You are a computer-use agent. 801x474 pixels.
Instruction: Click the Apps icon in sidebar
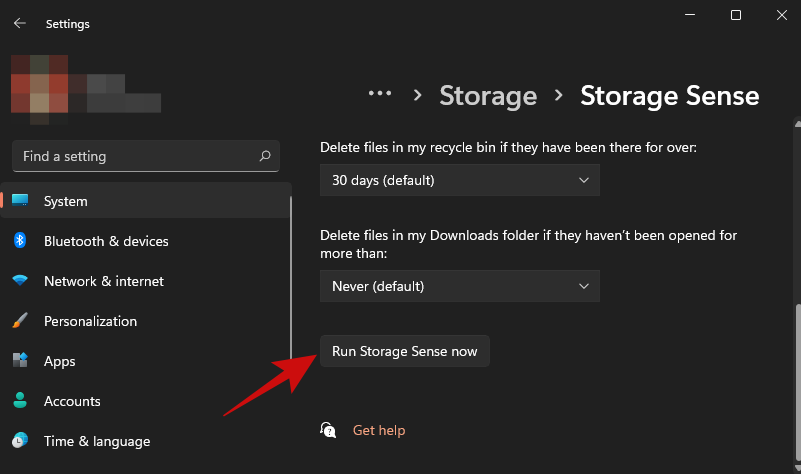(x=20, y=361)
